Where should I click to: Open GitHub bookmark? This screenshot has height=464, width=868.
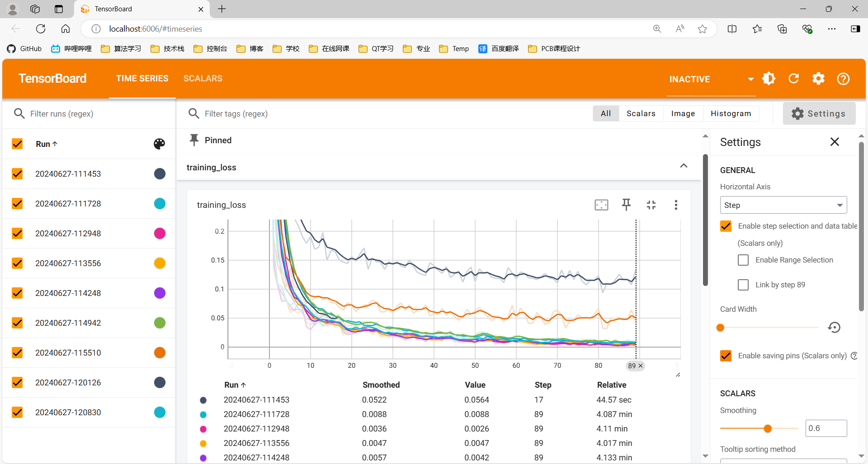tap(24, 49)
